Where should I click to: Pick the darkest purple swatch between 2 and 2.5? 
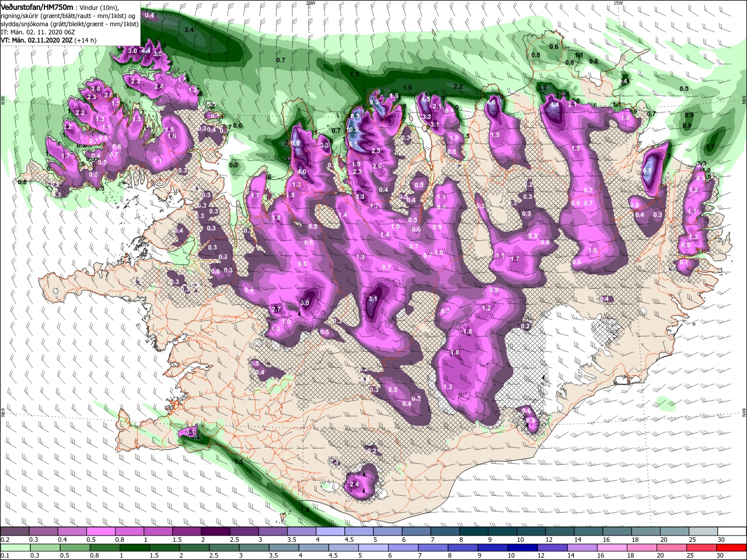coord(215,531)
